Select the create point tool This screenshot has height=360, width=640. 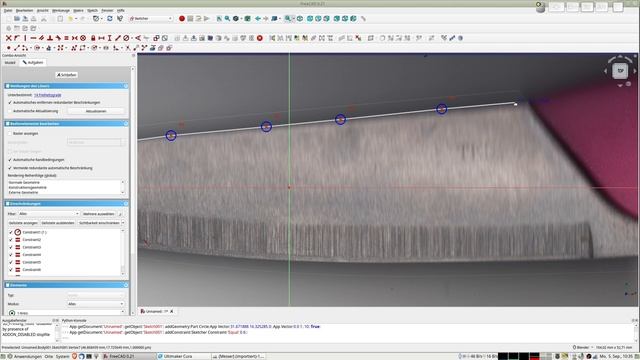8,48
